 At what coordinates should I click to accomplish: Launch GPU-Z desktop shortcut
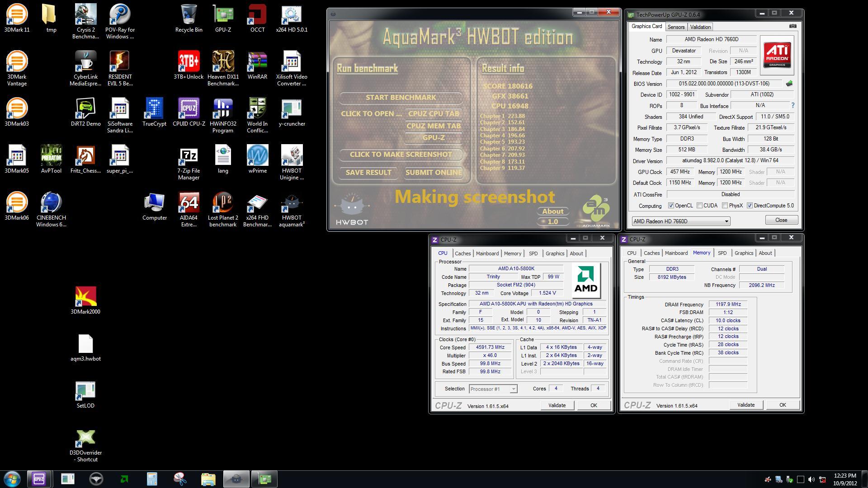(223, 19)
